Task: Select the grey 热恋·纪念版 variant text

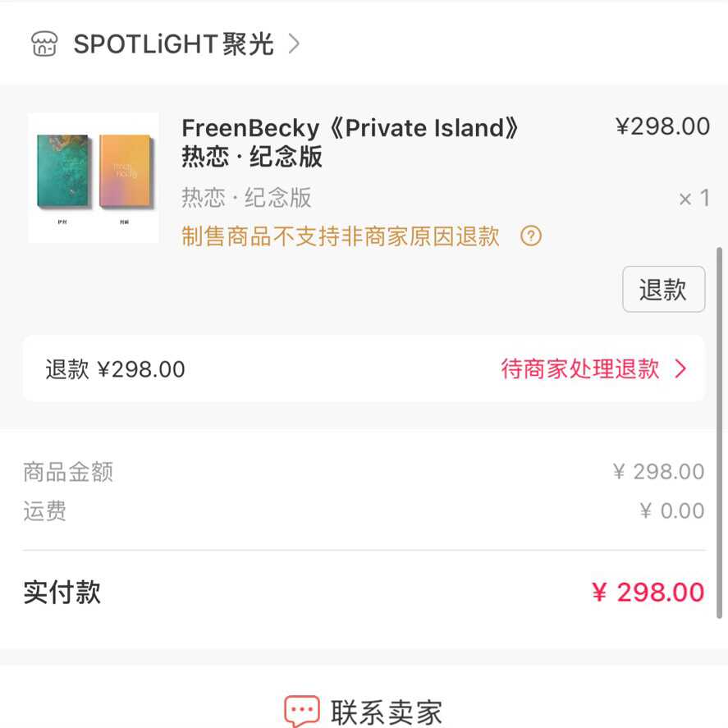Action: click(x=246, y=198)
